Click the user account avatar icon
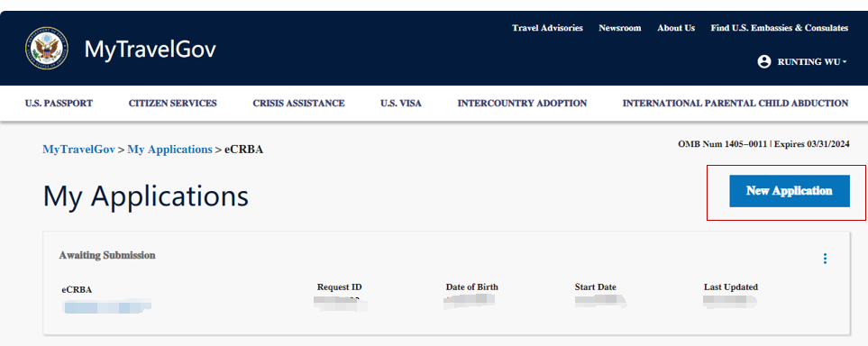868x346 pixels. [764, 61]
